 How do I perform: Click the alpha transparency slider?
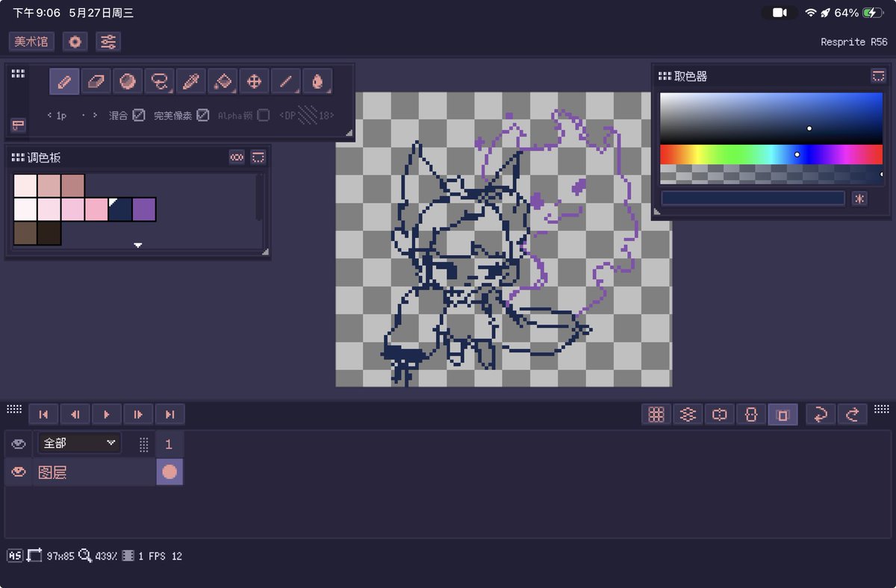[x=771, y=175]
